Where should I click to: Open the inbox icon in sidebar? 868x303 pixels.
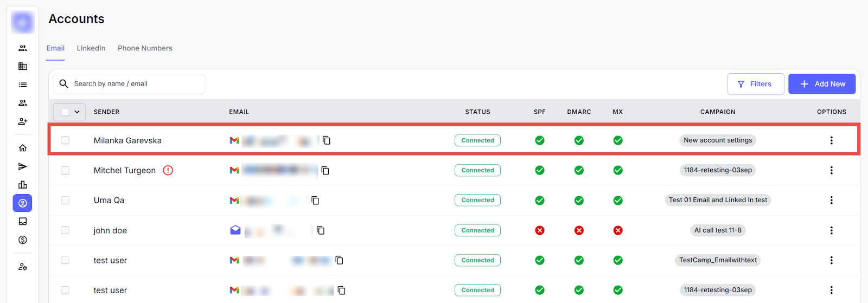pos(23,221)
